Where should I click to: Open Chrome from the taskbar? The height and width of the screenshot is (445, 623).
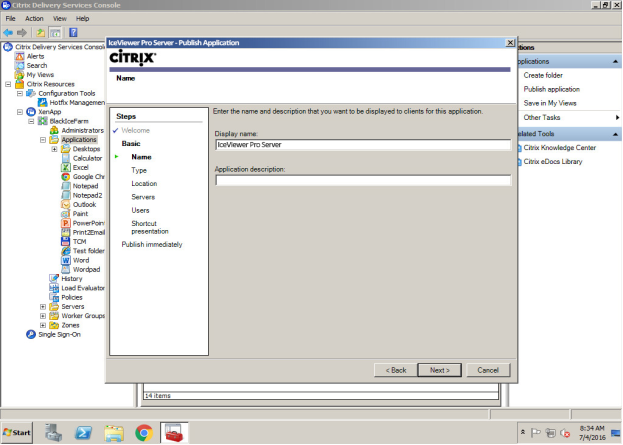(144, 433)
